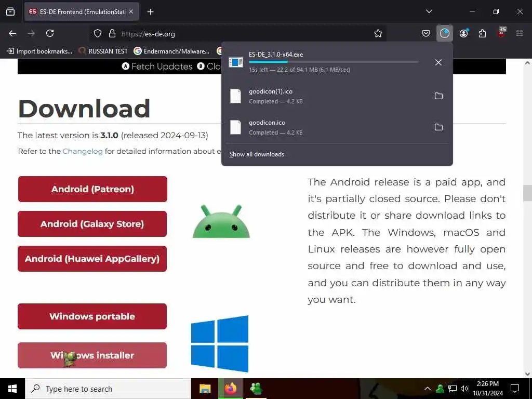The width and height of the screenshot is (532, 399).
Task: Open Firefox application menu
Action: point(520,33)
